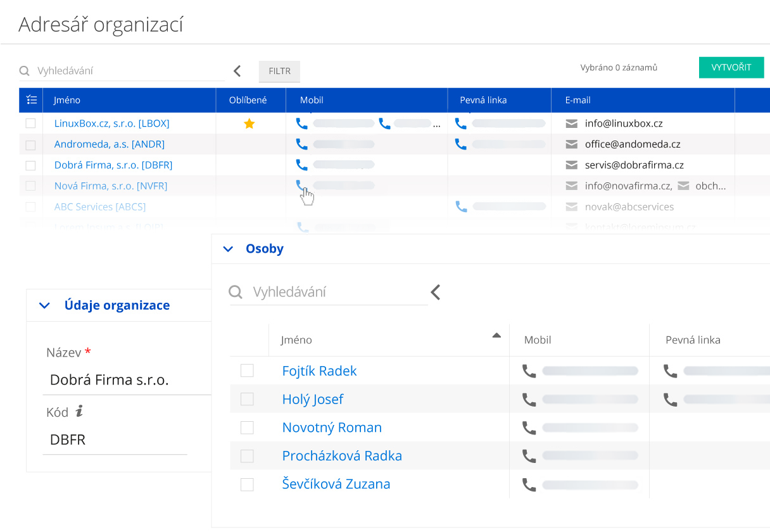Click the list selection icon in table header
Screen dimensions: 770x532
click(x=31, y=99)
